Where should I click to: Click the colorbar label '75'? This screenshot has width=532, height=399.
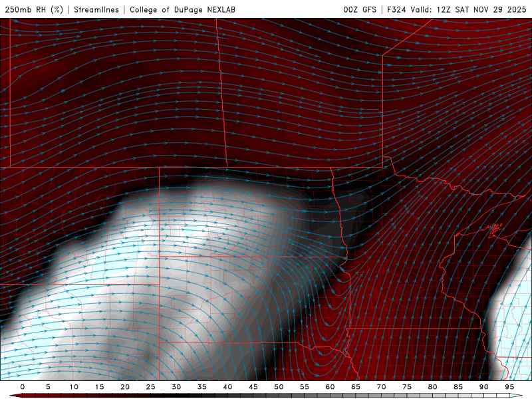[407, 387]
